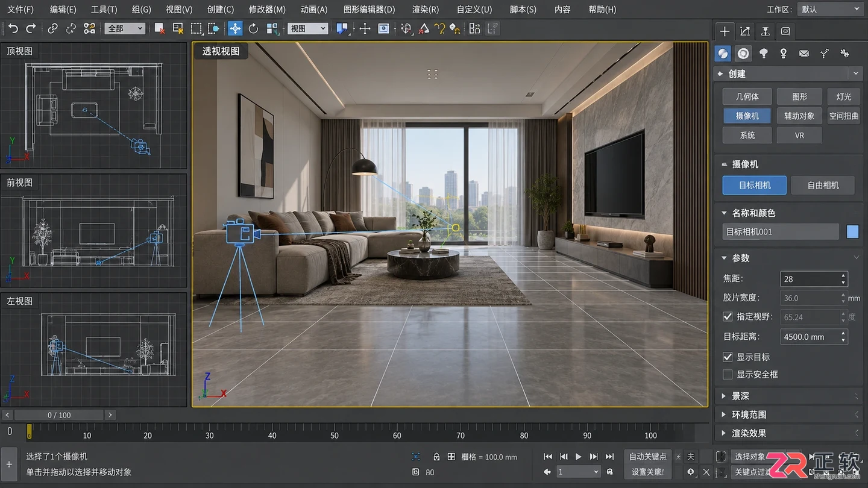The height and width of the screenshot is (488, 868).
Task: Select the envelope-shaped category icon
Action: (804, 54)
